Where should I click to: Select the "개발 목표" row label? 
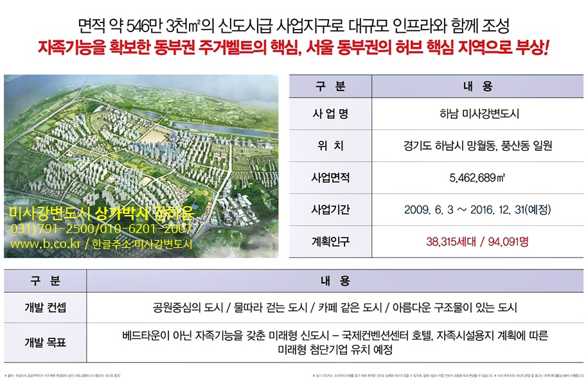pos(46,342)
